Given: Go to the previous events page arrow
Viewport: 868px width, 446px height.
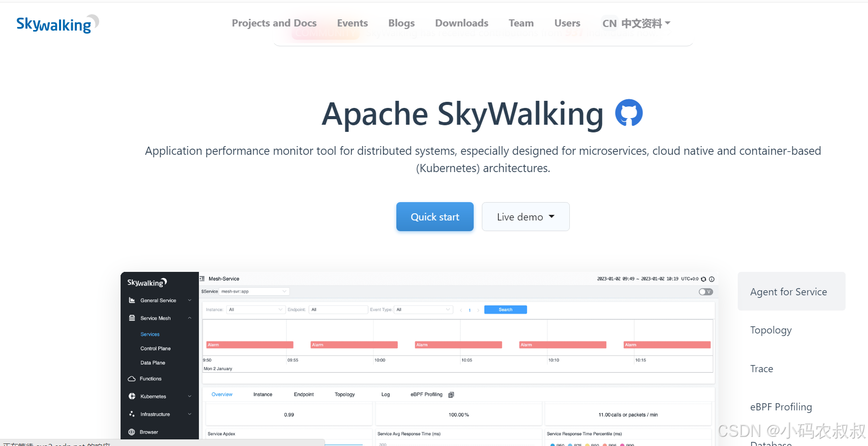Looking at the screenshot, I should [461, 310].
